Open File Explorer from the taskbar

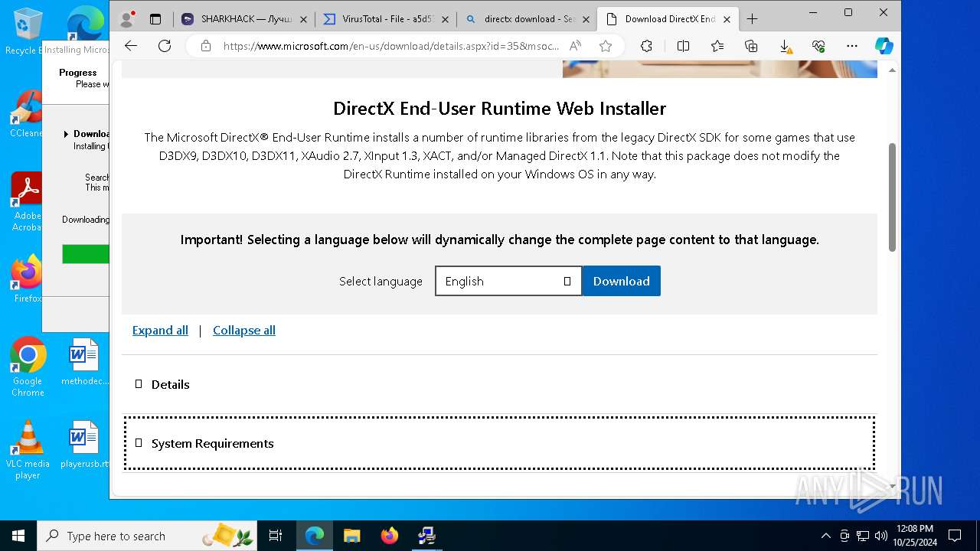click(x=351, y=536)
